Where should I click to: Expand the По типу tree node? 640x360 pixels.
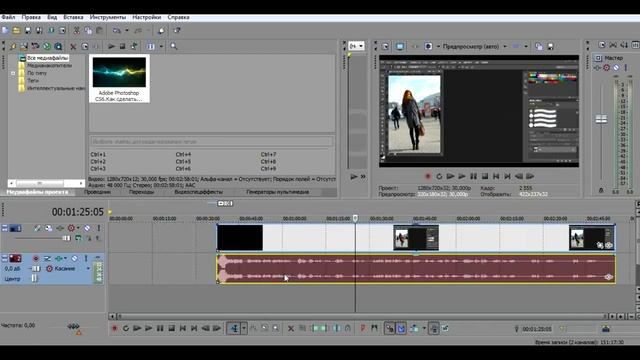point(13,73)
